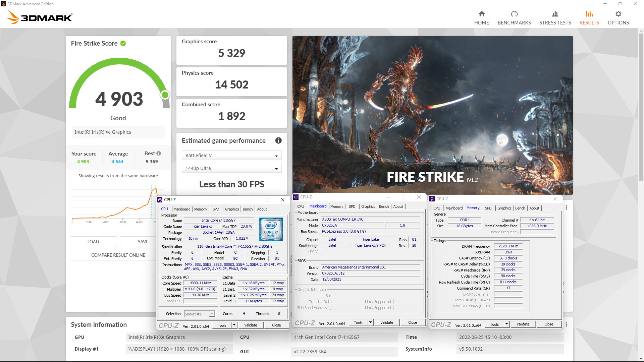Expand Tools arrow in CPU-Z Mainboard window
This screenshot has width=644, height=362.
pyautogui.click(x=370, y=322)
